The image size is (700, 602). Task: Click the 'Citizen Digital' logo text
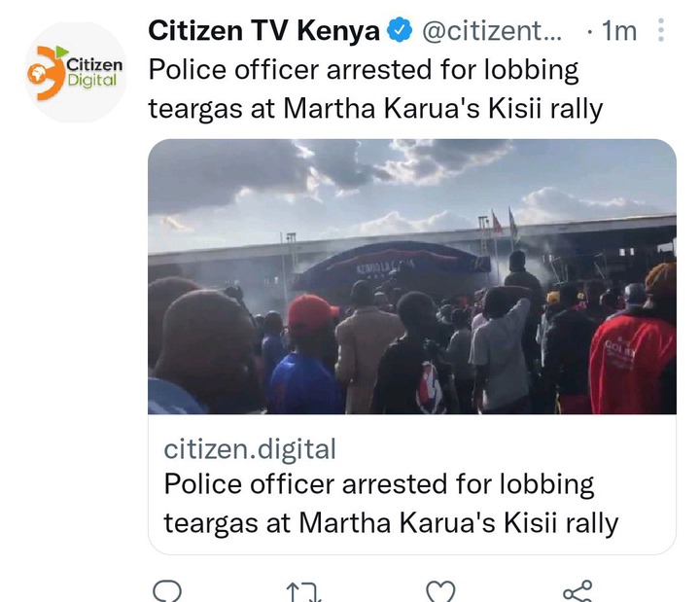click(x=94, y=72)
